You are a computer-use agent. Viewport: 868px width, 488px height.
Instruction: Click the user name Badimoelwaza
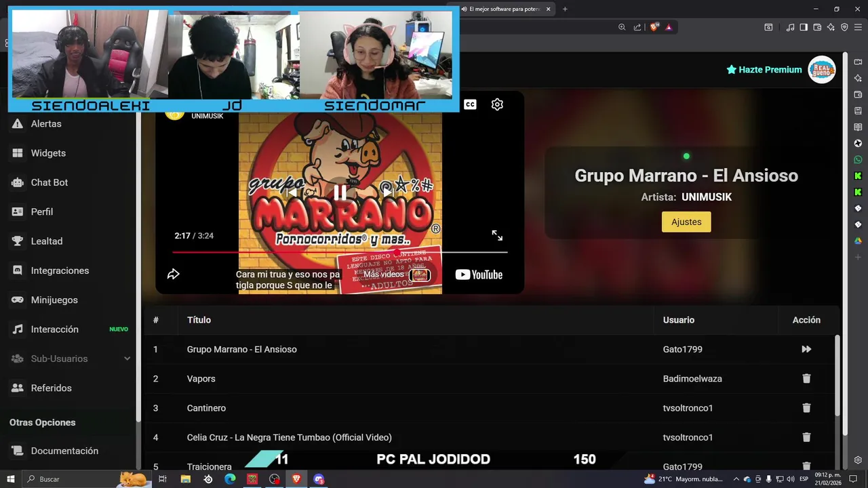click(x=692, y=379)
